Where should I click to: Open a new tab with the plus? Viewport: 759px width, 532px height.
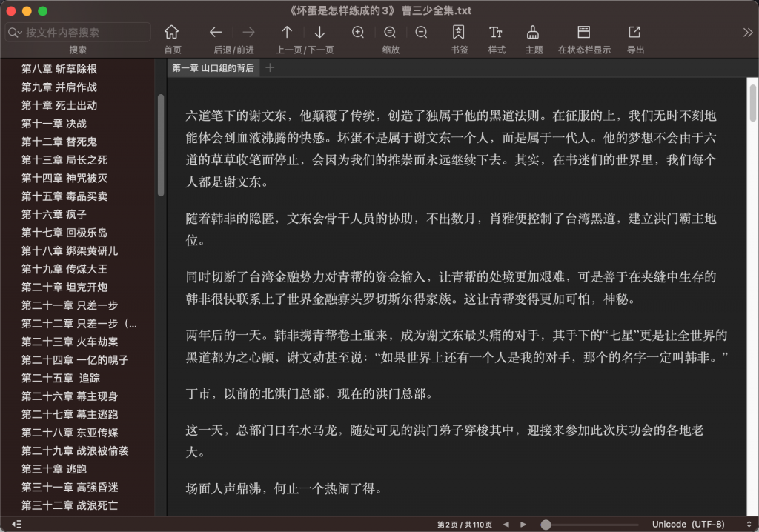270,67
